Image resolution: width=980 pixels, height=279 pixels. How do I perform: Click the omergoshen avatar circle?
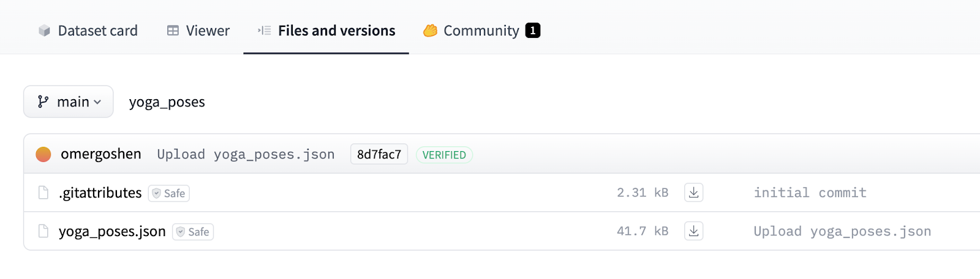(x=43, y=154)
